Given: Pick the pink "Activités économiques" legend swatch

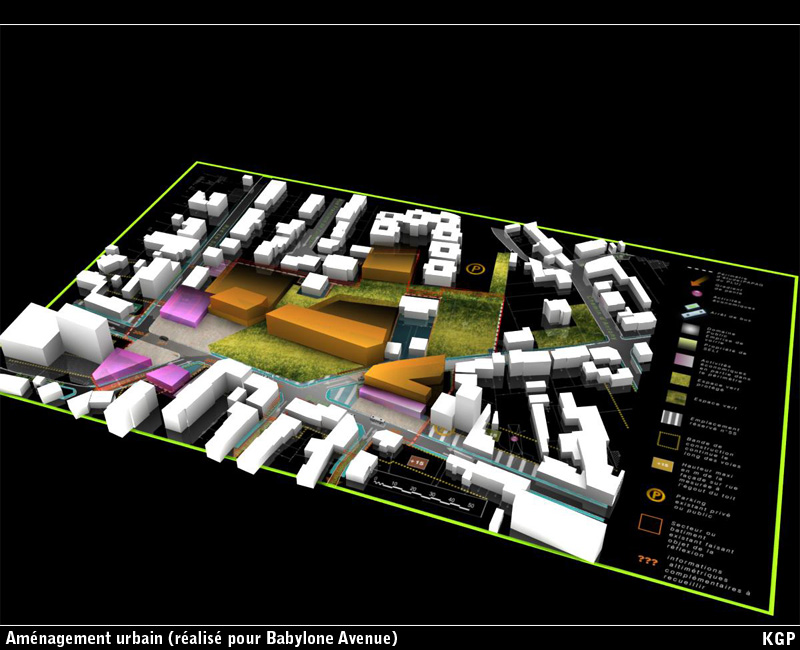Looking at the screenshot, I should click(679, 359).
